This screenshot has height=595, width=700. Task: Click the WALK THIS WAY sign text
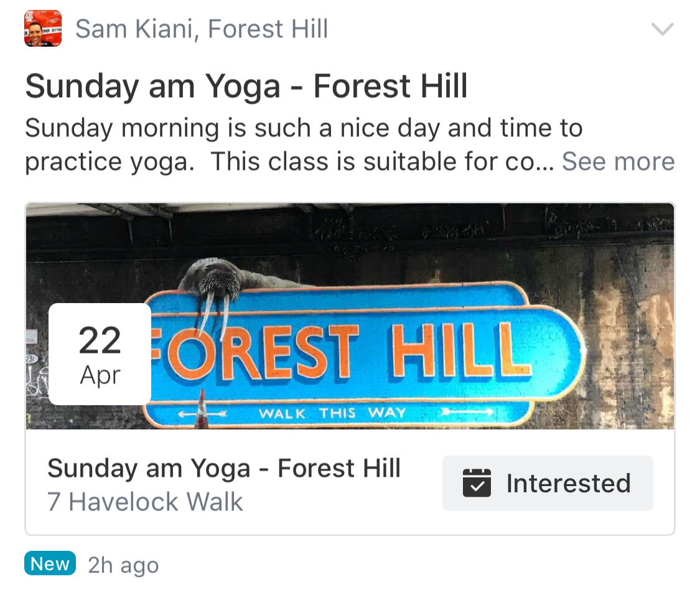[332, 413]
